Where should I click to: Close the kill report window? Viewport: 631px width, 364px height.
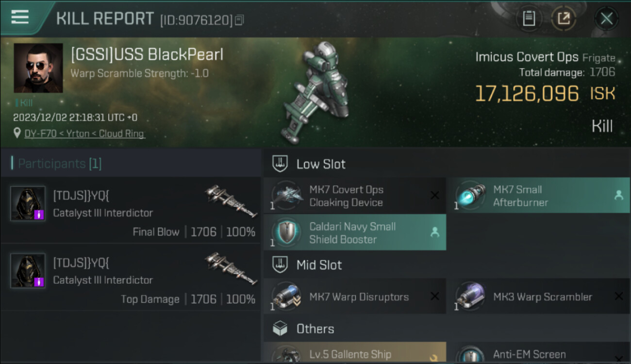pos(606,19)
